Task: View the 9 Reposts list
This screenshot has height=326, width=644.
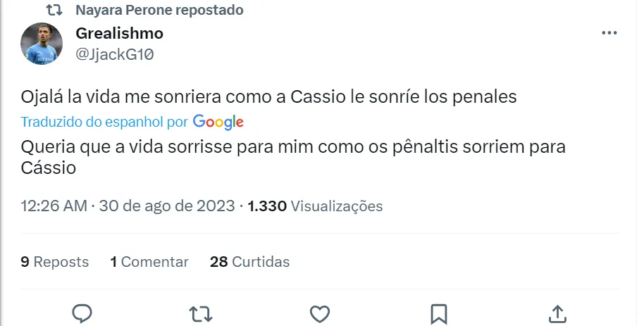Action: coord(55,262)
